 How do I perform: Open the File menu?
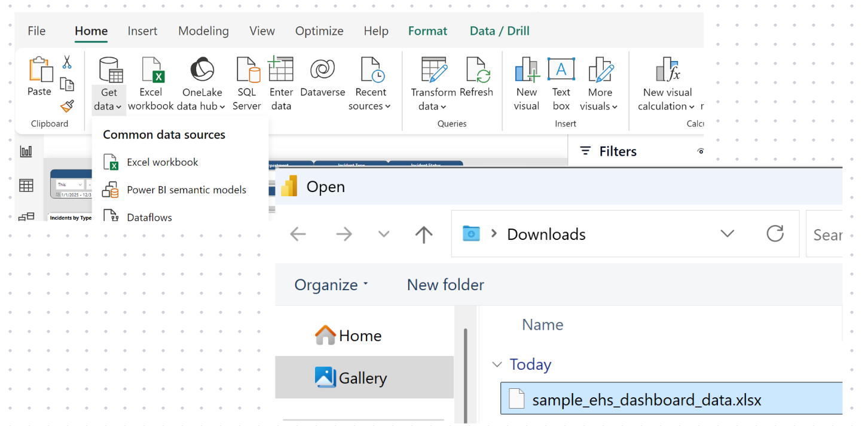pos(36,31)
